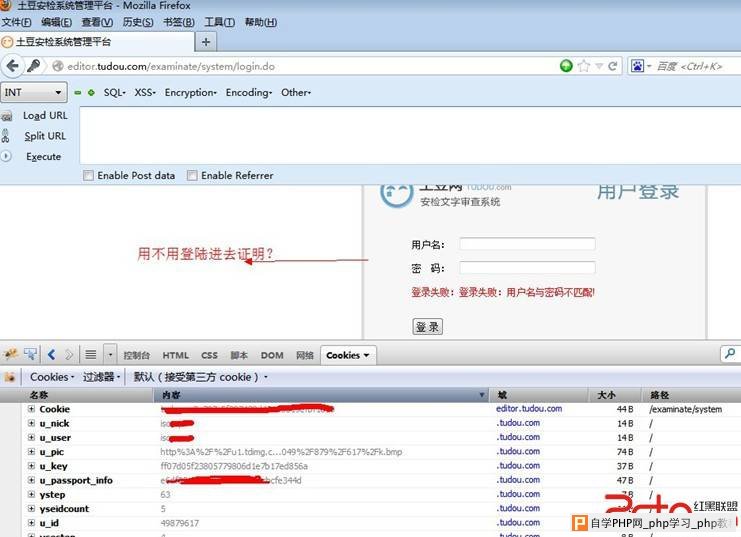Select the 土豆安检系统管理平台 browser tab
The height and width of the screenshot is (537, 741).
[x=97, y=42]
